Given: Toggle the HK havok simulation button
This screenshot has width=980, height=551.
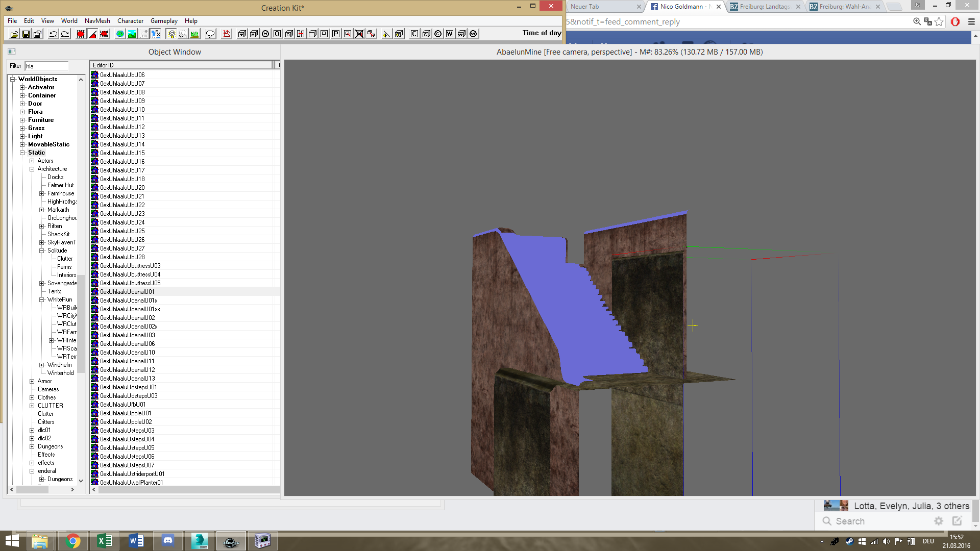Looking at the screenshot, I should click(x=143, y=34).
